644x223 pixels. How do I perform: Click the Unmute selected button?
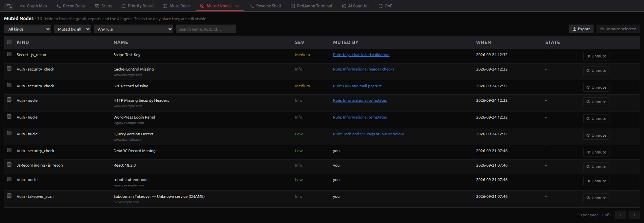pos(618,29)
